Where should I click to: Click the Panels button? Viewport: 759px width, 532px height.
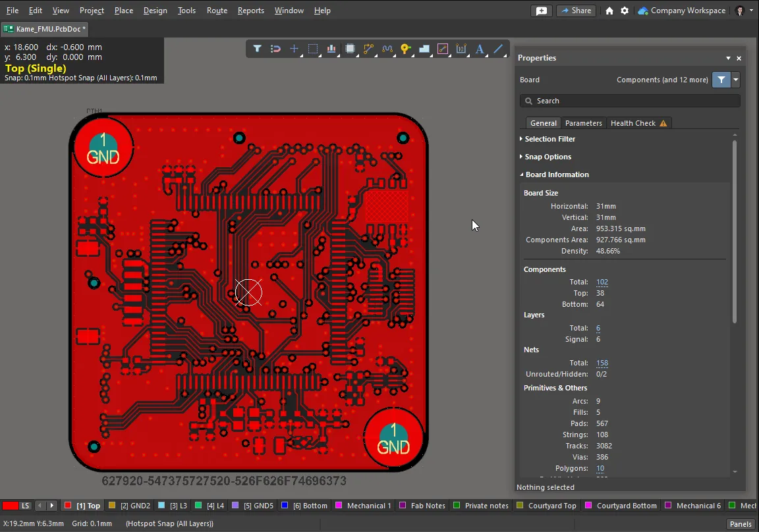[x=741, y=524]
